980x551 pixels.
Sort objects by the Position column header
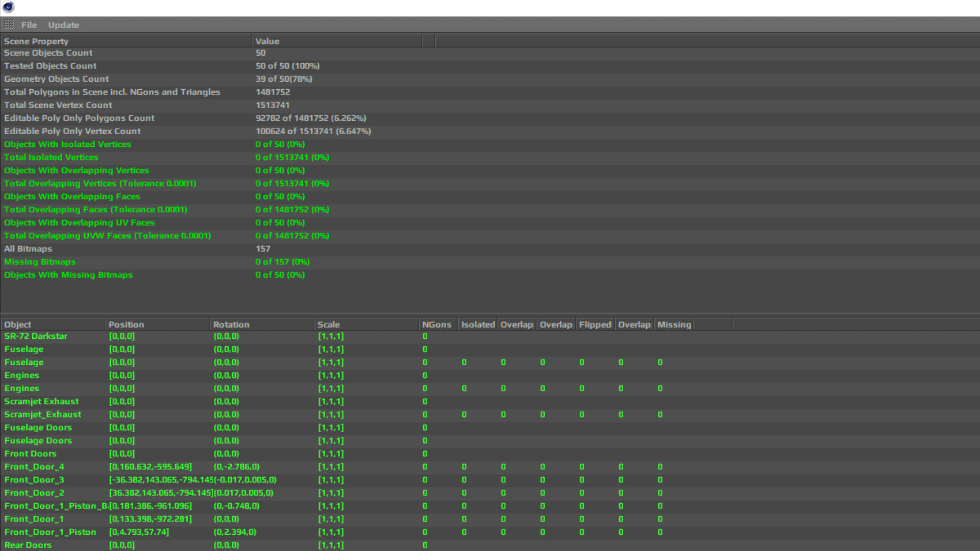pos(126,324)
